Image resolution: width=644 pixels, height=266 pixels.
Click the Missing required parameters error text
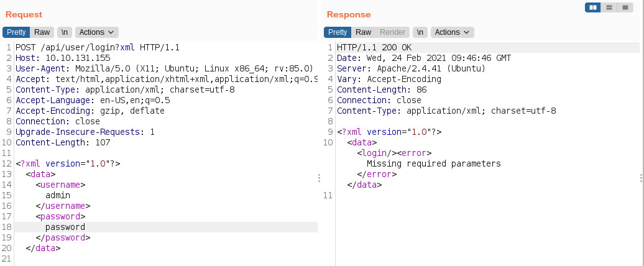click(434, 164)
